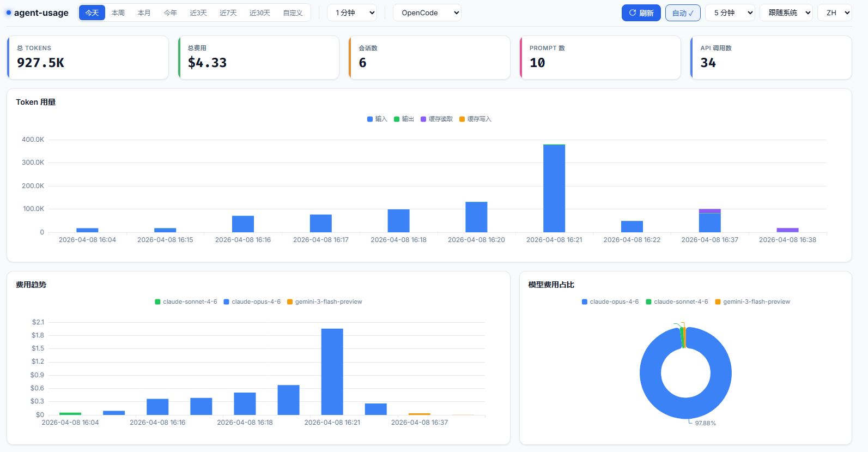Click the tallest 16:21 token usage bar
868x452 pixels.
[554, 188]
